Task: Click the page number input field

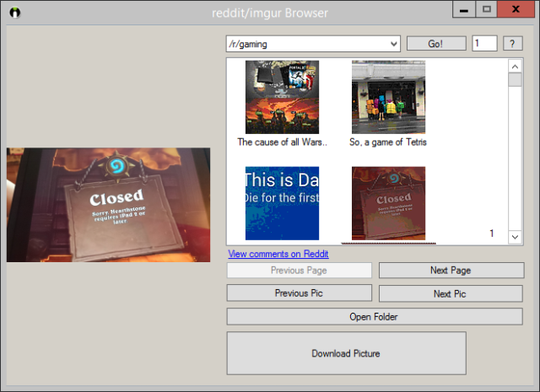Action: tap(483, 43)
